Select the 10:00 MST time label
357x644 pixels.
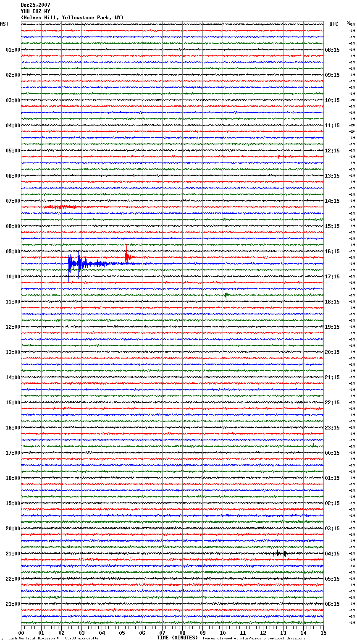pos(13,277)
